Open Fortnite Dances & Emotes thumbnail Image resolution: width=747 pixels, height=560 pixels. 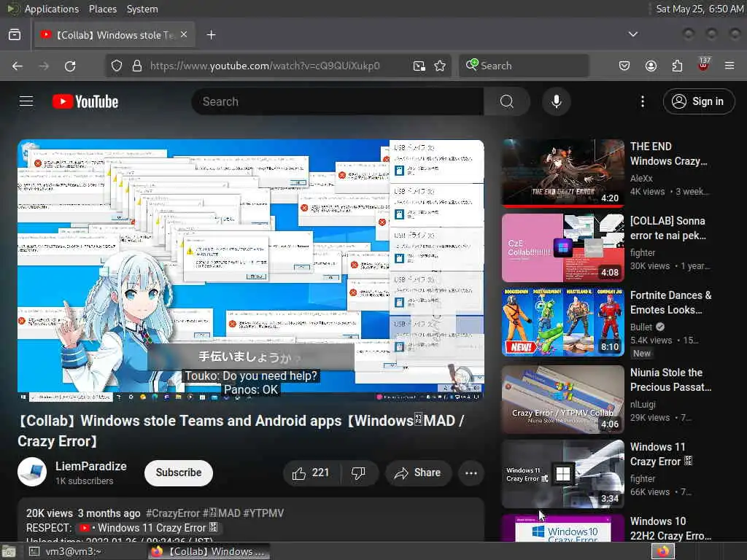[563, 322]
